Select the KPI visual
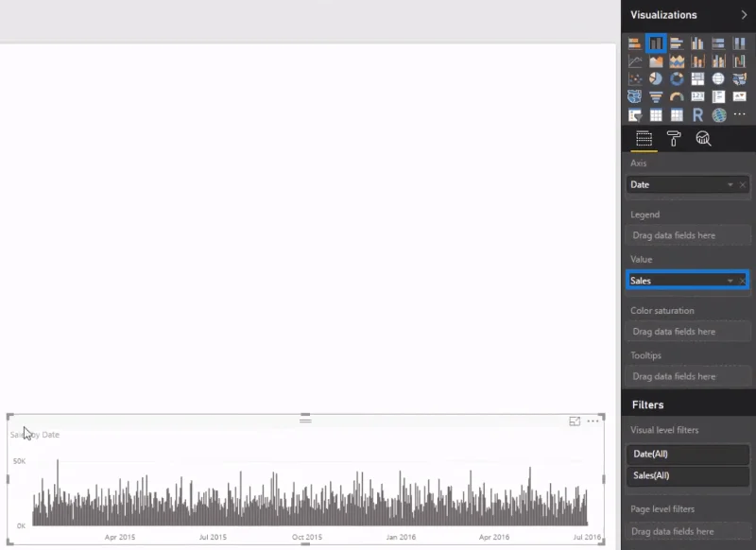The image size is (756, 550). pyautogui.click(x=739, y=96)
